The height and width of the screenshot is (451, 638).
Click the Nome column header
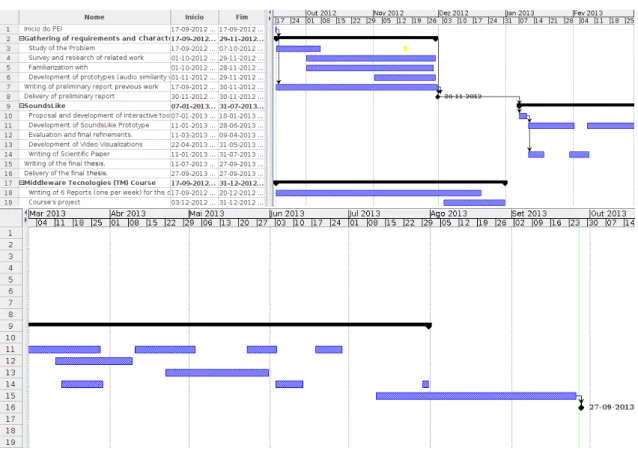94,17
